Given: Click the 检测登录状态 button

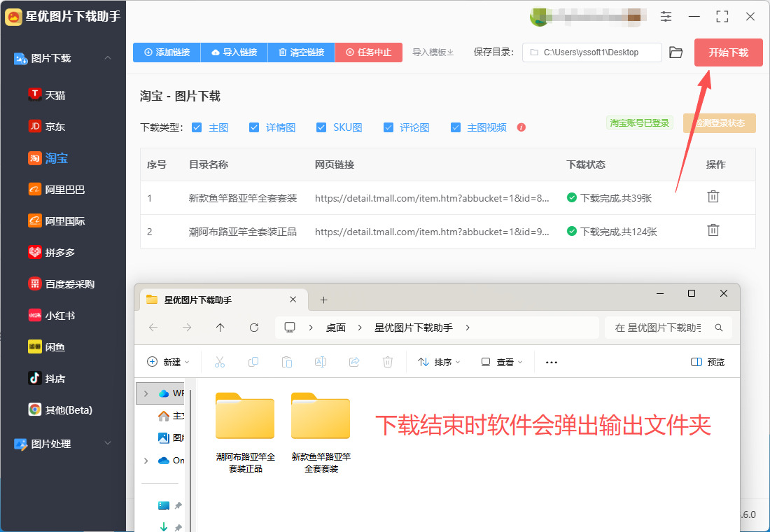Looking at the screenshot, I should click(x=720, y=122).
